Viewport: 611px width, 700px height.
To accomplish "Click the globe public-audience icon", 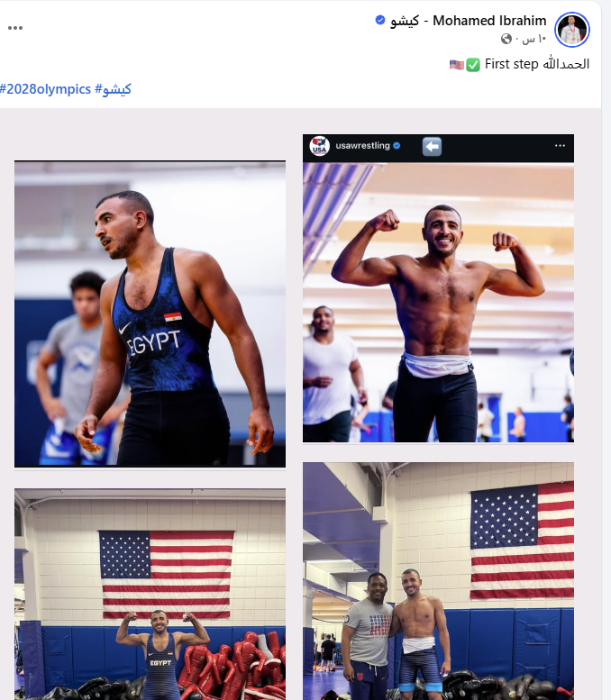I will (x=506, y=40).
